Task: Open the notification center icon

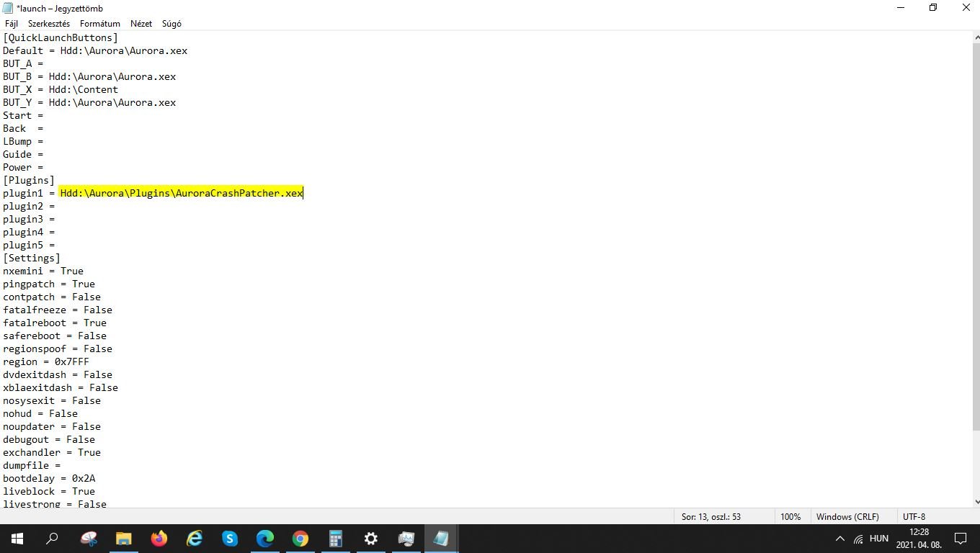Action: (961, 538)
